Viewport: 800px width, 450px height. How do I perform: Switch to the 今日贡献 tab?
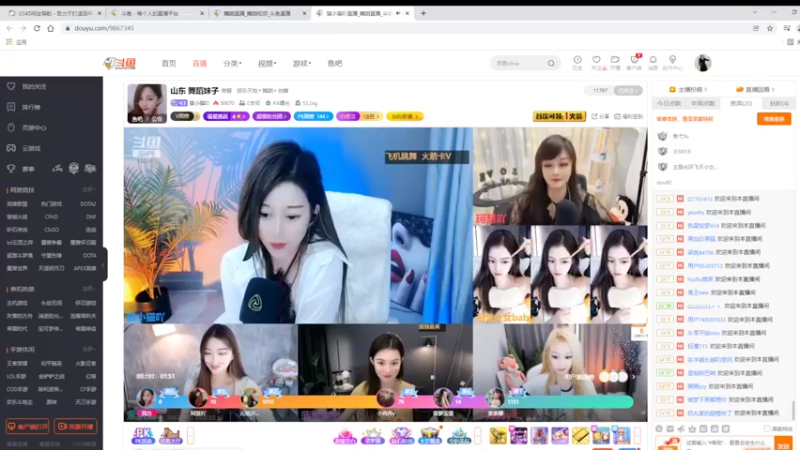click(x=669, y=103)
